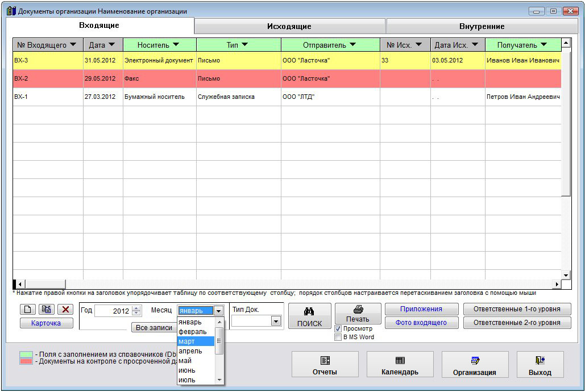Click the Месяц combo box arrow
Screen dimensions: 585x392
click(x=219, y=311)
